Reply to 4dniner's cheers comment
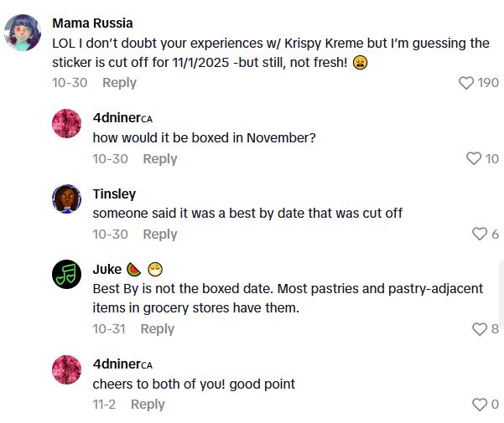The width and height of the screenshot is (504, 423). coord(148,405)
